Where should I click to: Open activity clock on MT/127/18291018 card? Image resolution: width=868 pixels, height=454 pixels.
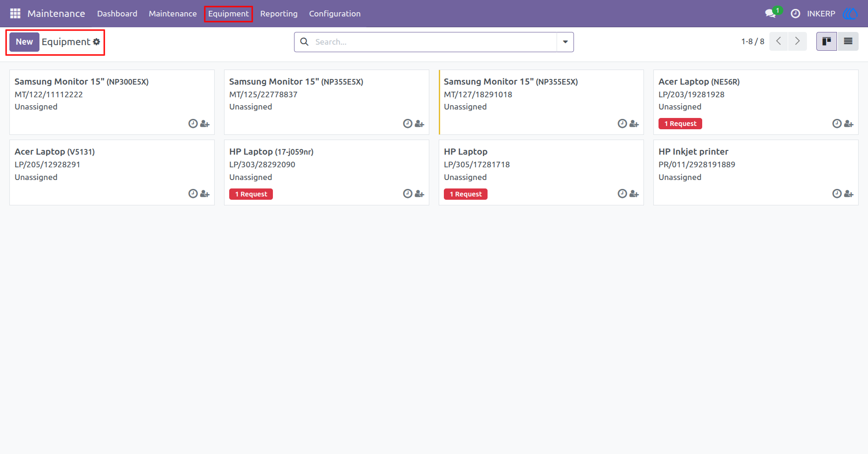point(622,124)
